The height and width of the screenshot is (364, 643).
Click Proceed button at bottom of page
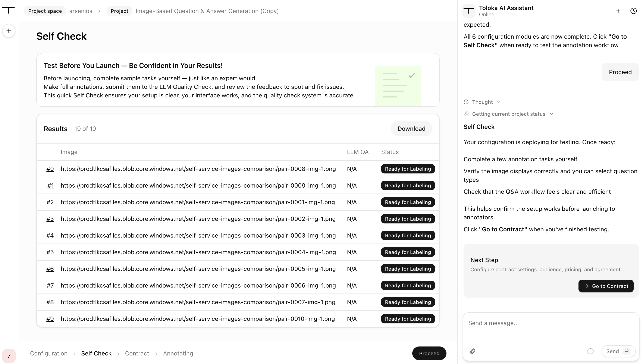coord(429,353)
